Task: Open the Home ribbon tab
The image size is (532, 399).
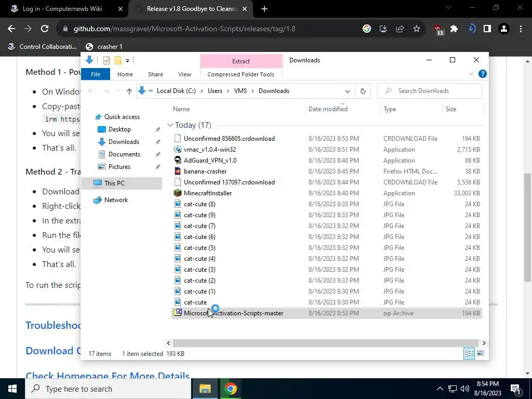Action: (125, 74)
